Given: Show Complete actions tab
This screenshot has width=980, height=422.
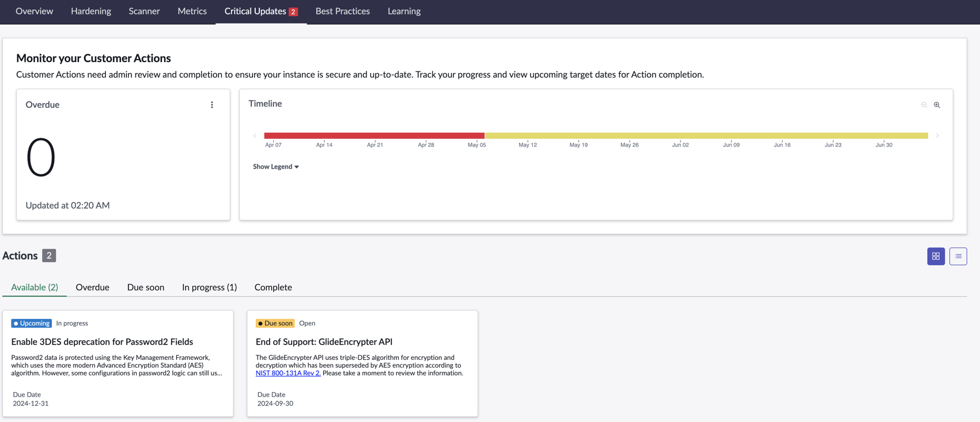Looking at the screenshot, I should tap(273, 287).
